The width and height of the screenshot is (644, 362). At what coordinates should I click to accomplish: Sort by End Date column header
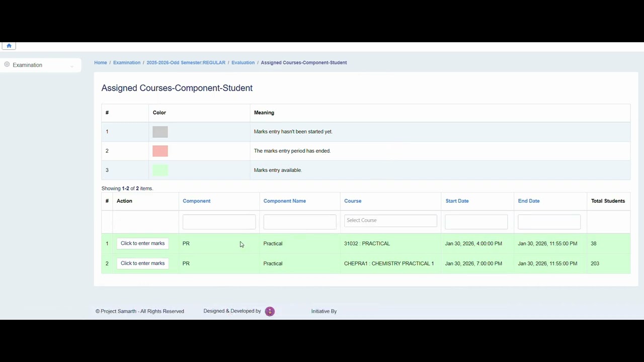529,201
